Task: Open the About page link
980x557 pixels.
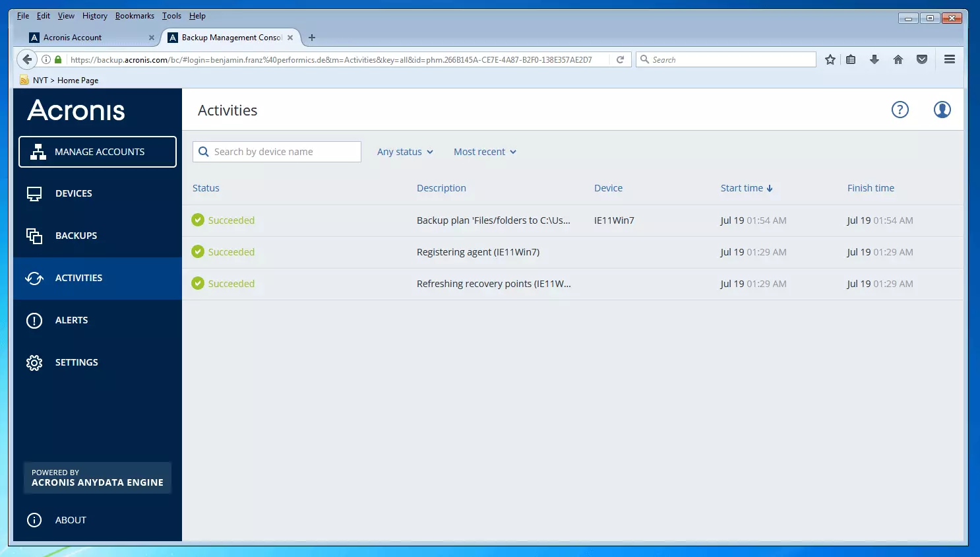Action: (x=71, y=520)
